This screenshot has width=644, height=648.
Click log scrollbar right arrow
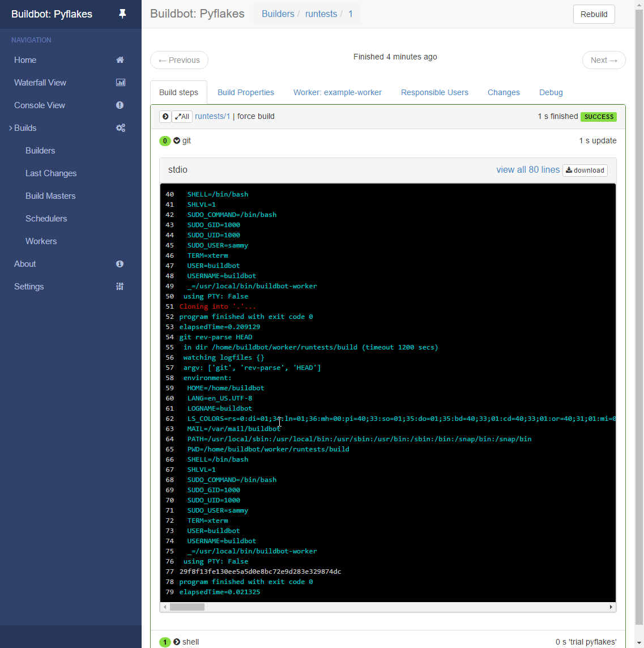(x=611, y=607)
